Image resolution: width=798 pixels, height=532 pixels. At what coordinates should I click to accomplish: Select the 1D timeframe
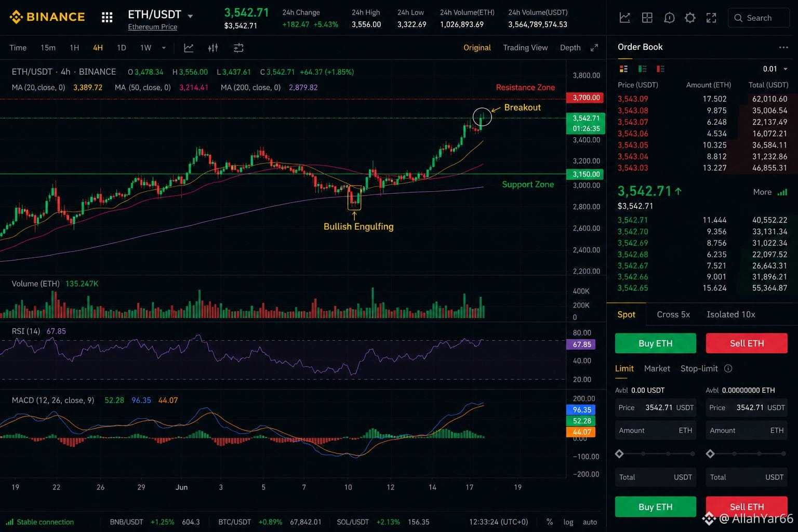point(122,48)
